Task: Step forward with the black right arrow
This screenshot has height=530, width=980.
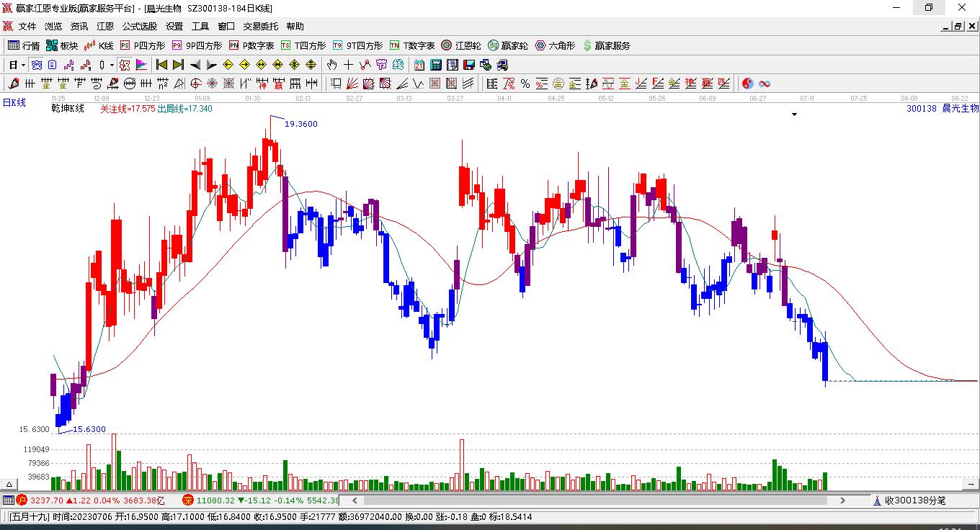Action: tap(211, 65)
